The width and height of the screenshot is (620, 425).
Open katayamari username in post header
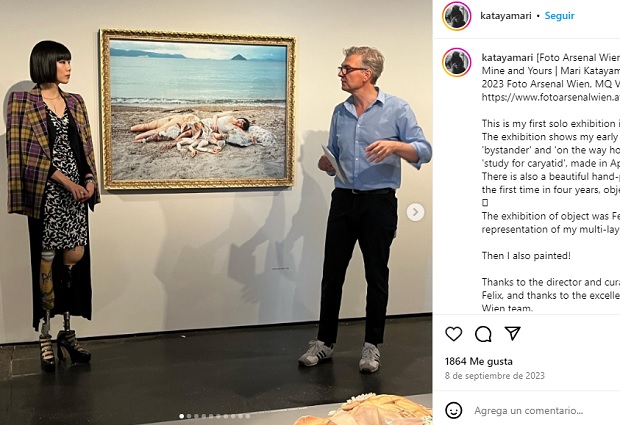(x=505, y=16)
